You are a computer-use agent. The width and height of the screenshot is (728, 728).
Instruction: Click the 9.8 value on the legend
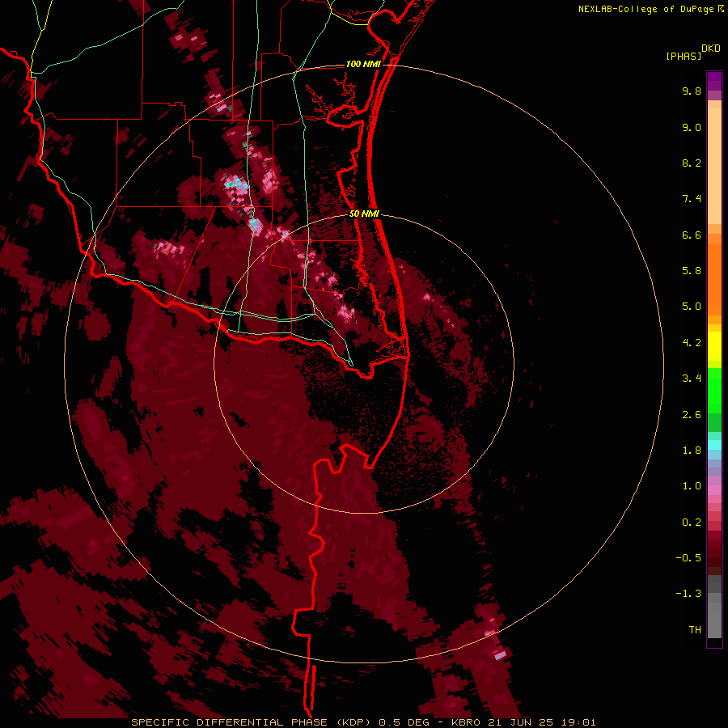(x=692, y=91)
